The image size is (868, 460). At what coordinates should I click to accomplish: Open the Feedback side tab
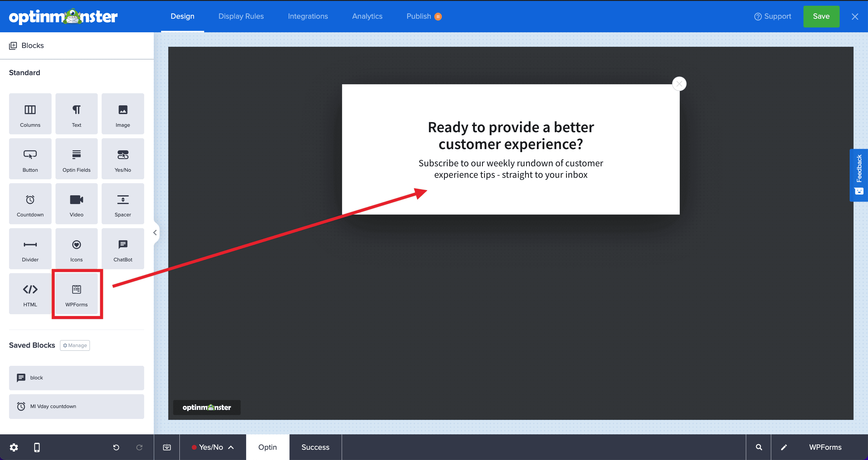(x=859, y=175)
